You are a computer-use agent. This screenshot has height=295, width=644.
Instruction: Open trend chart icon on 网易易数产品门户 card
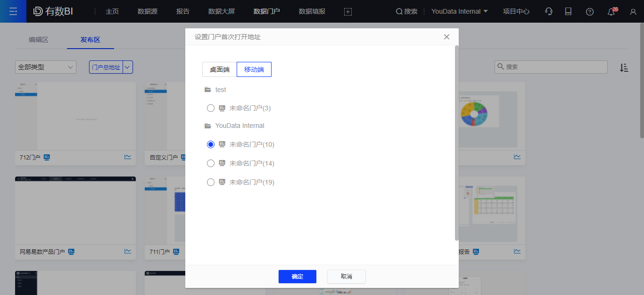point(128,251)
